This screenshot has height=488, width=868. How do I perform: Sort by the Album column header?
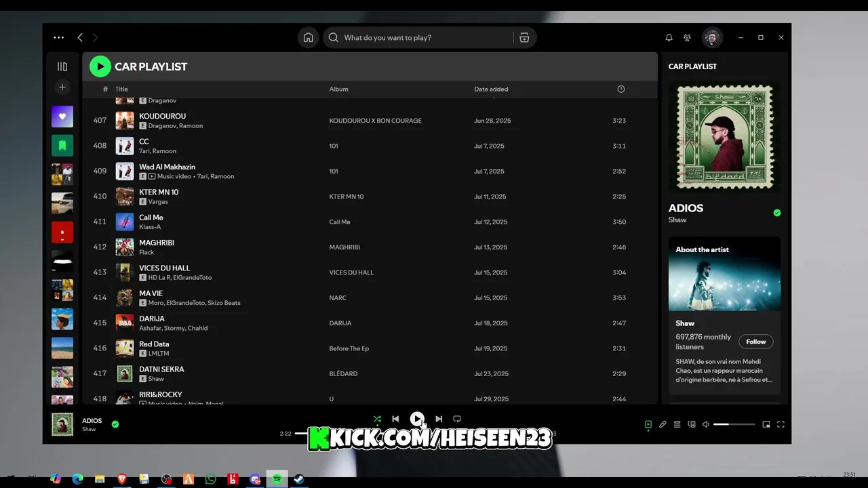338,89
